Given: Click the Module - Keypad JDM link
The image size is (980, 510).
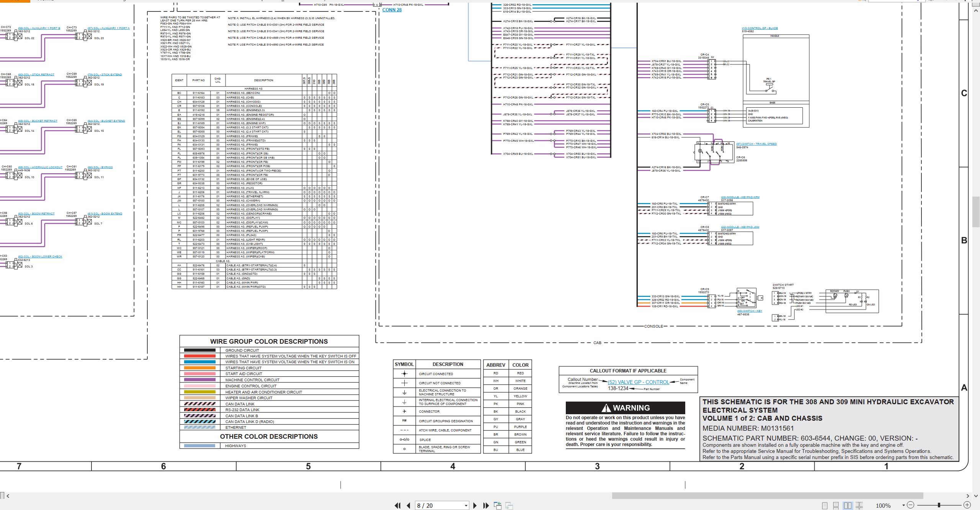Looking at the screenshot, I should [x=740, y=227].
